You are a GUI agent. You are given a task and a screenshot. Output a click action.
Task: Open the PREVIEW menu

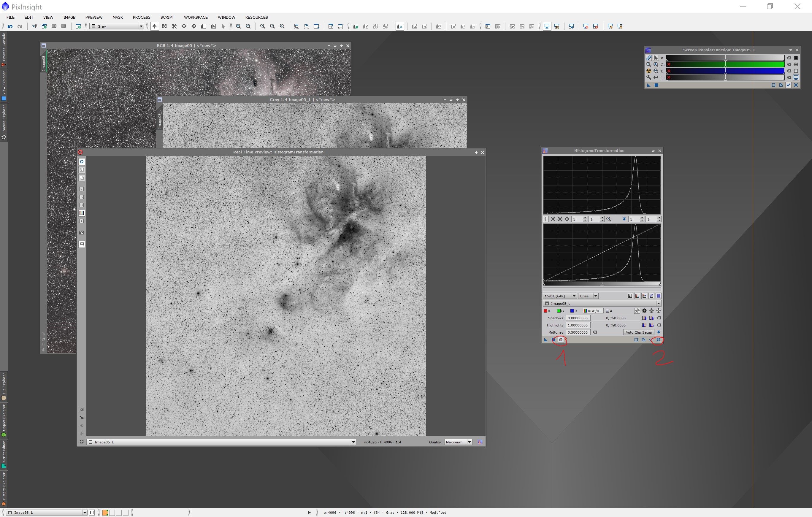(x=94, y=17)
